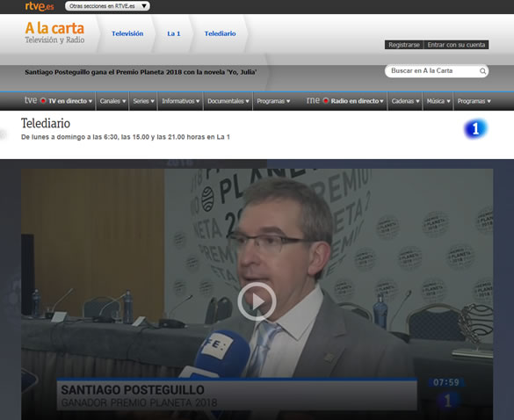Expand the Informativos menu
The height and width of the screenshot is (420, 514).
click(x=181, y=101)
